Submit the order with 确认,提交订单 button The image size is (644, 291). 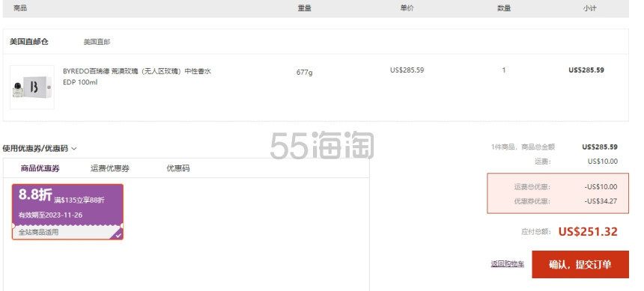click(580, 264)
